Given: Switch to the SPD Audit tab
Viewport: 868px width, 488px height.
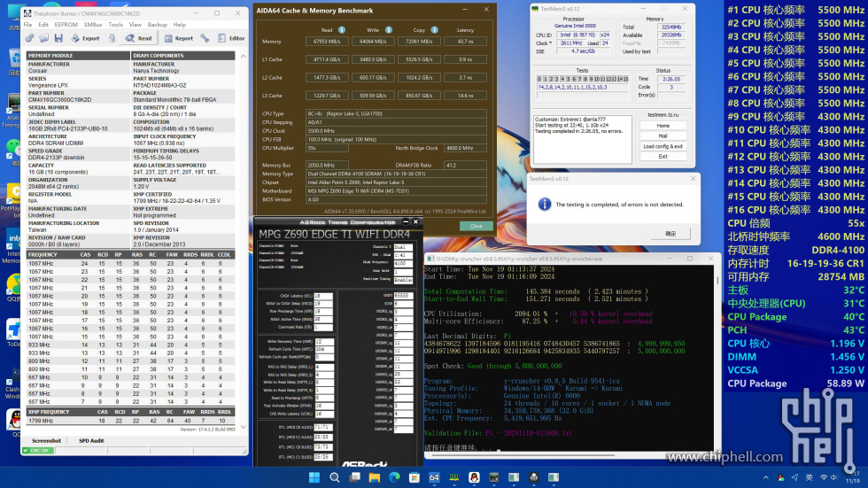Looking at the screenshot, I should click(x=91, y=441).
